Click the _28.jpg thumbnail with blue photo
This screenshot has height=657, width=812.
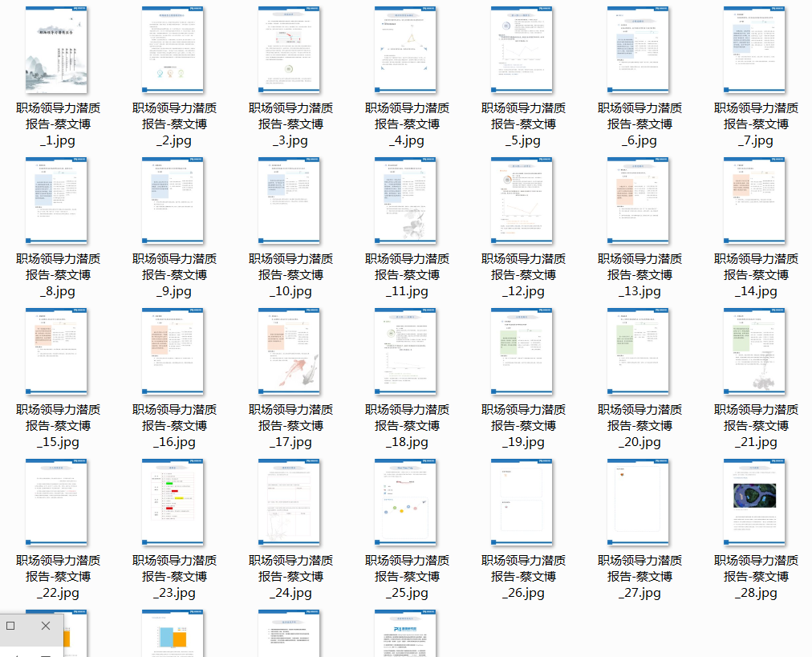tap(755, 502)
